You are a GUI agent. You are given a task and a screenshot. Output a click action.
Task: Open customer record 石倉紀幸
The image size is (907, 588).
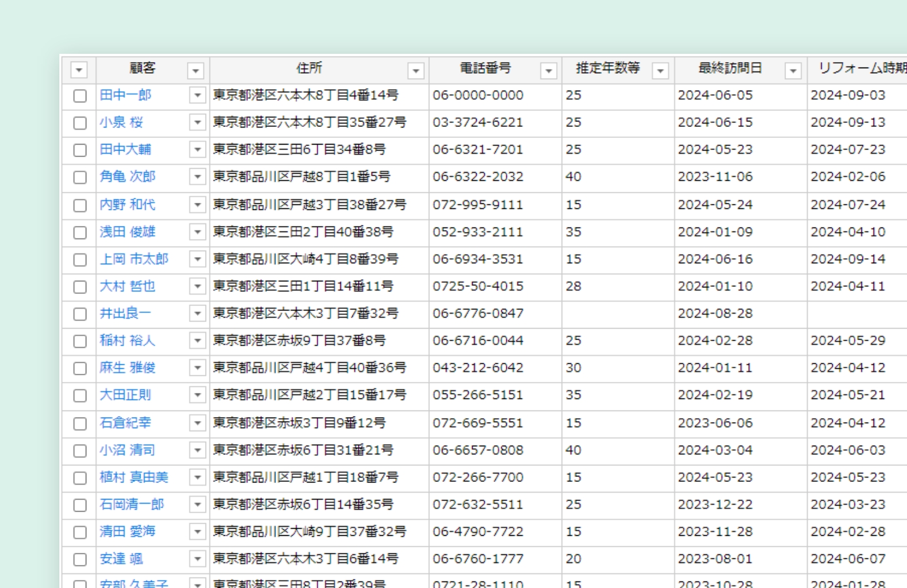[x=125, y=423]
